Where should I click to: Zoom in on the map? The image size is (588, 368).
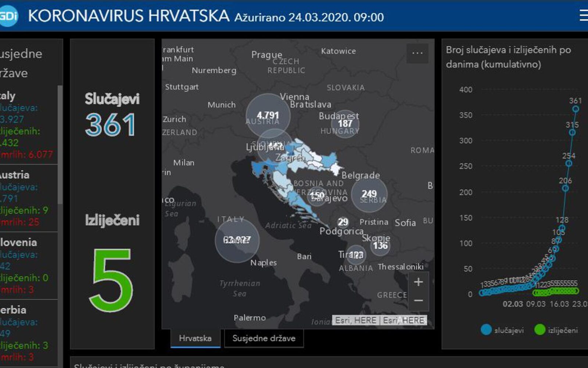click(418, 282)
